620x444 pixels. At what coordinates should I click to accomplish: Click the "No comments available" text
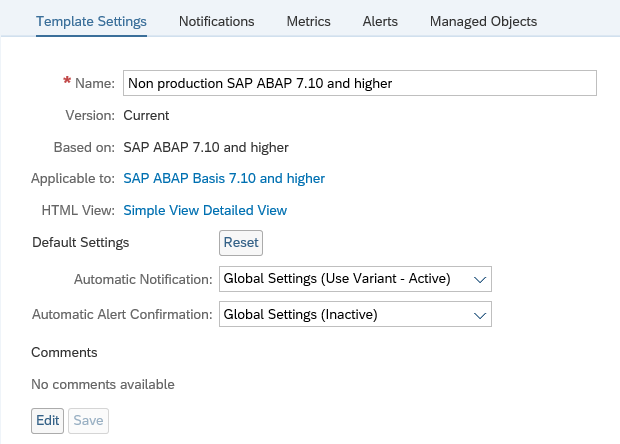click(103, 384)
